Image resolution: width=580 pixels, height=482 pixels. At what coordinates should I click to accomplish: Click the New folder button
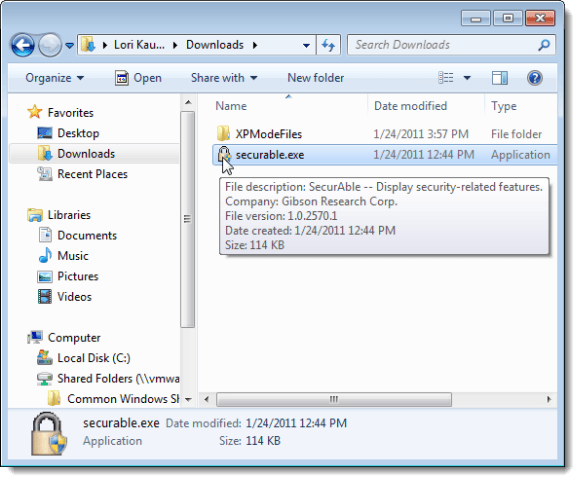tap(316, 78)
